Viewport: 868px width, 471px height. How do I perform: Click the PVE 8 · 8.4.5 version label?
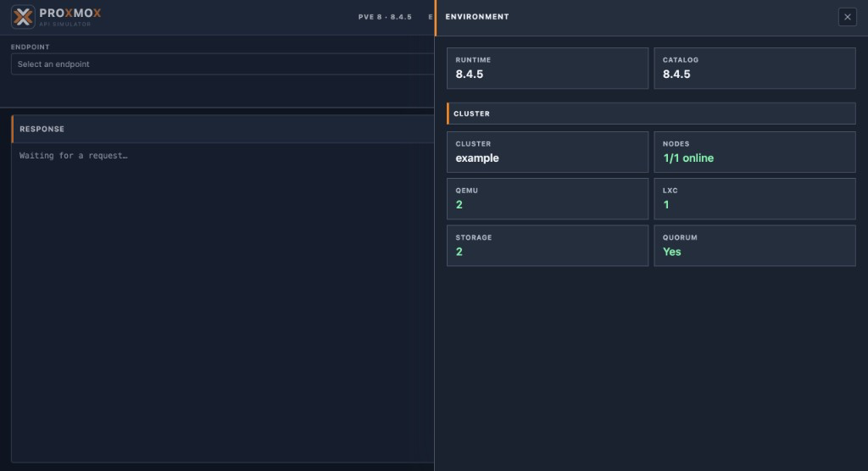(385, 17)
